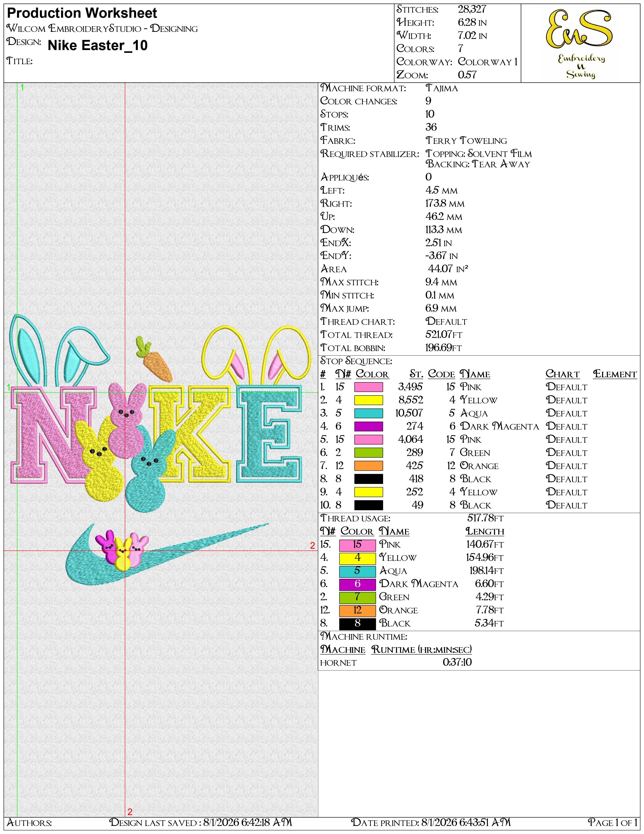Click the total bobbin "196.69ft"
This screenshot has height=834, width=644.
click(444, 347)
